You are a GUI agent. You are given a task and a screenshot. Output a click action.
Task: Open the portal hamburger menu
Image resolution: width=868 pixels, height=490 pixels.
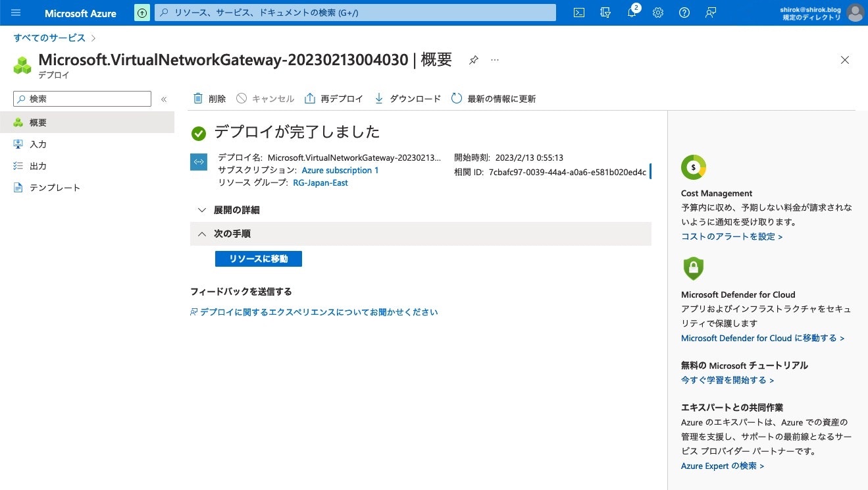(16, 13)
